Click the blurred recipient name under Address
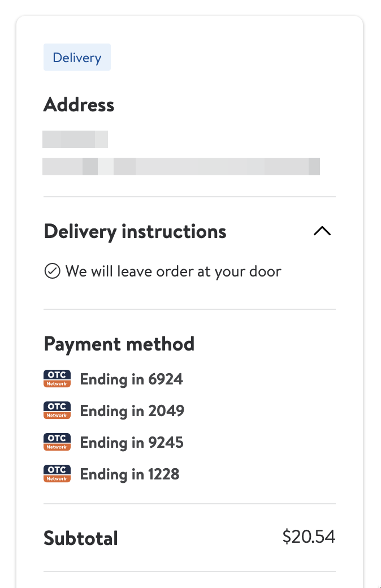Image resolution: width=381 pixels, height=588 pixels. click(x=75, y=139)
